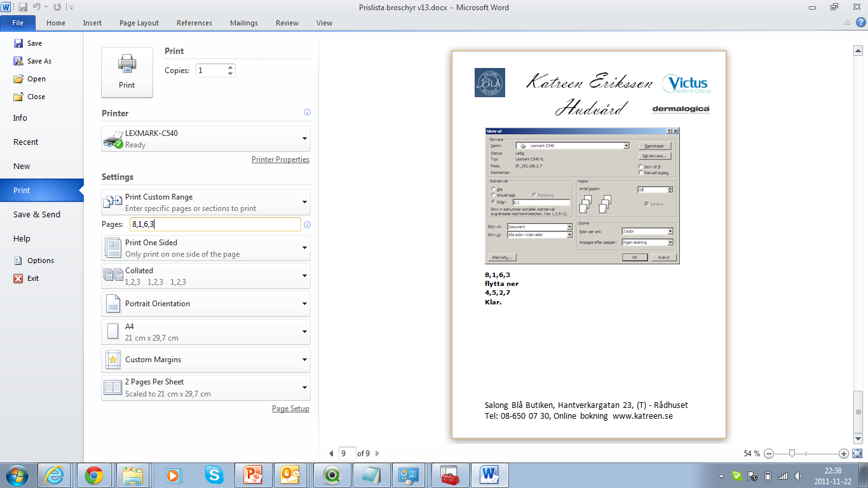Switch to the Page Layout tab

point(139,23)
